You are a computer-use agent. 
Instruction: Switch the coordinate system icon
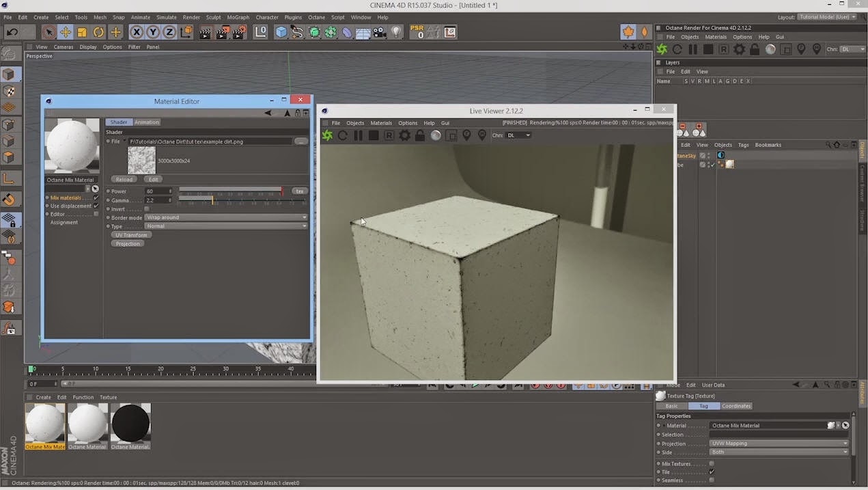click(x=186, y=32)
